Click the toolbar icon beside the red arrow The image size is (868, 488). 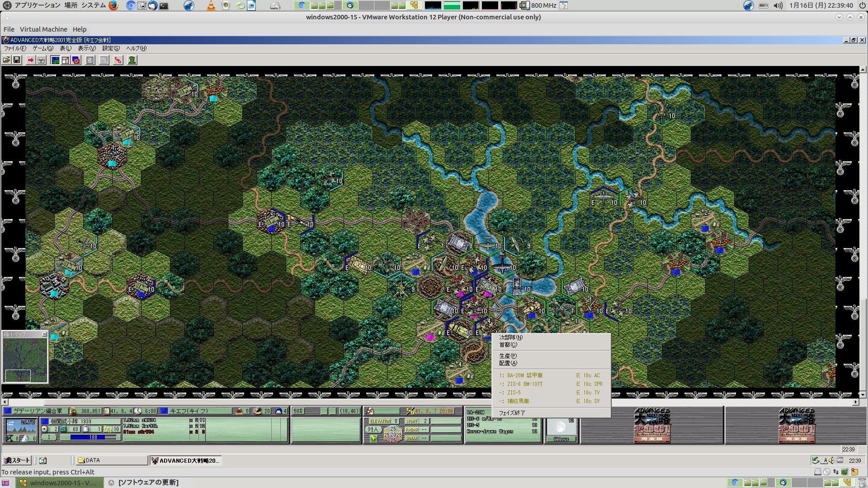[x=41, y=60]
